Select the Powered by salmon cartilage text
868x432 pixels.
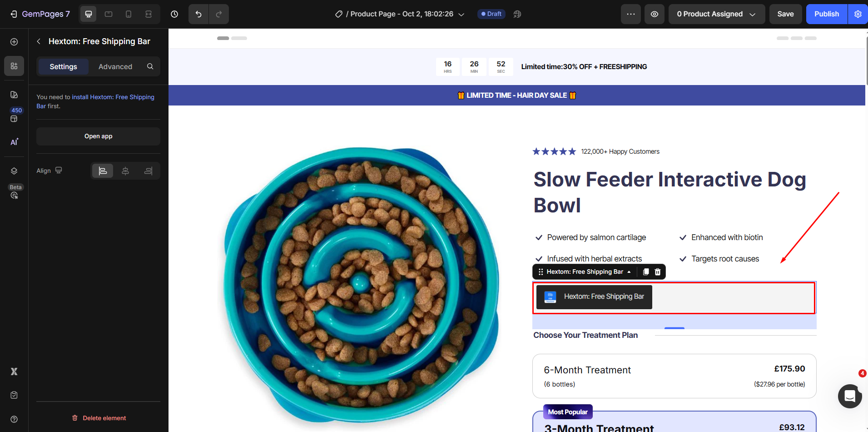(x=596, y=237)
